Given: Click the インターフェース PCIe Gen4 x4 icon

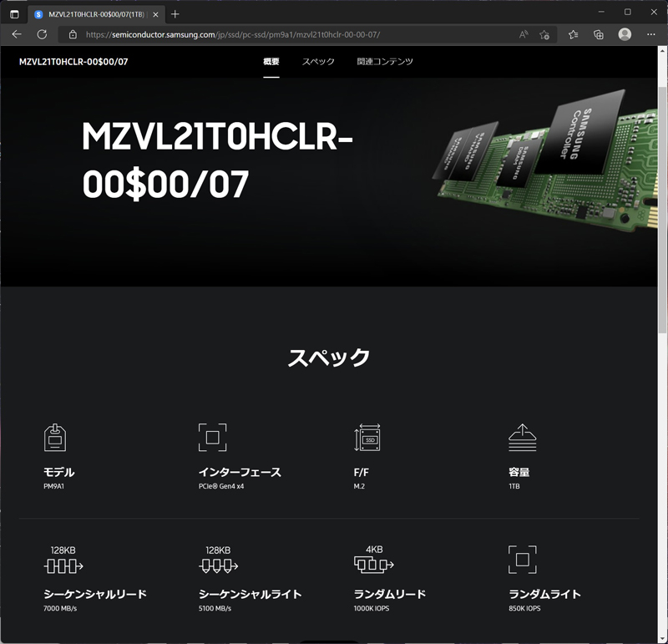Looking at the screenshot, I should click(212, 437).
